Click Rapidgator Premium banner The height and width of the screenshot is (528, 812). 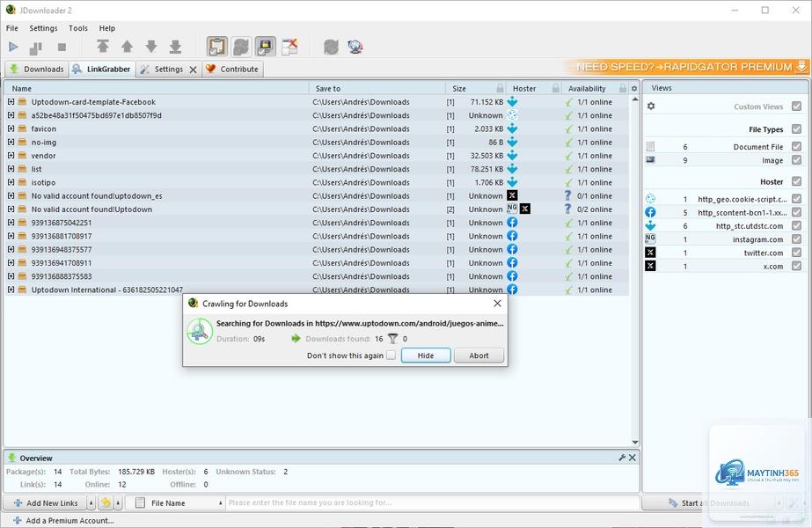pos(685,67)
